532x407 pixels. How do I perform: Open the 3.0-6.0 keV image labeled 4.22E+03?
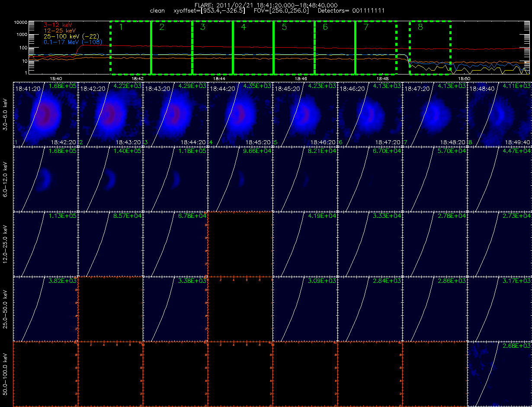[x=110, y=114]
